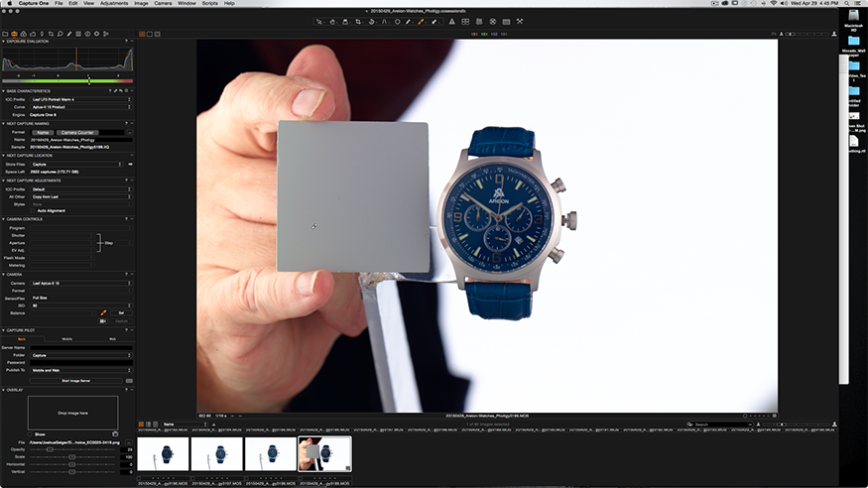Collapse the Overlay panel
The width and height of the screenshot is (868, 488).
[x=3, y=390]
